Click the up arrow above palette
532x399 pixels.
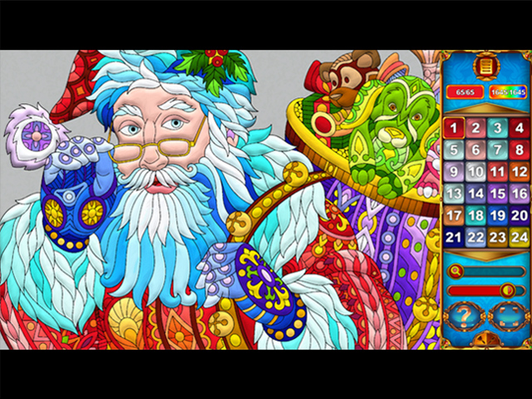485,111
